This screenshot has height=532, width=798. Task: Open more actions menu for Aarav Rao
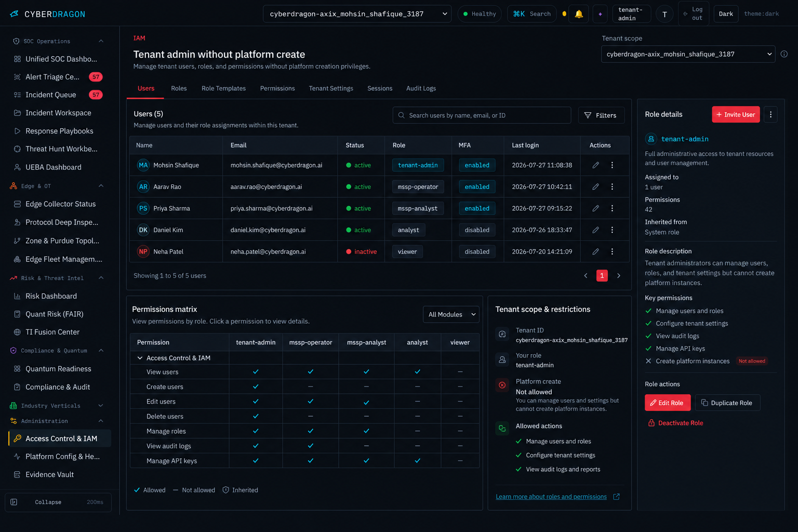point(612,187)
